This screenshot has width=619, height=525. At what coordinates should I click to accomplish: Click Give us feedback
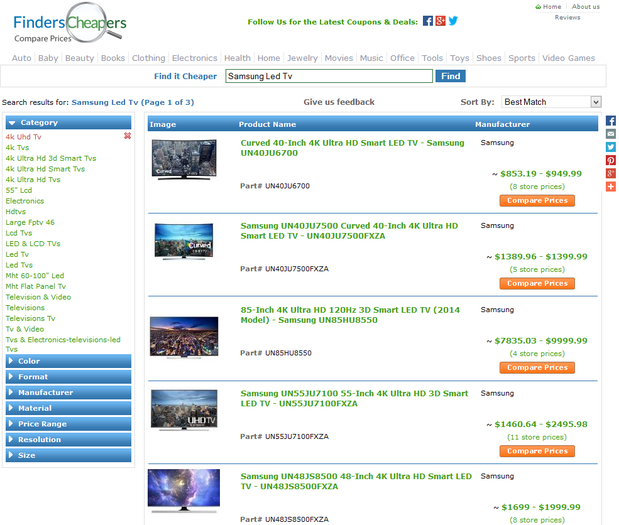pyautogui.click(x=339, y=102)
